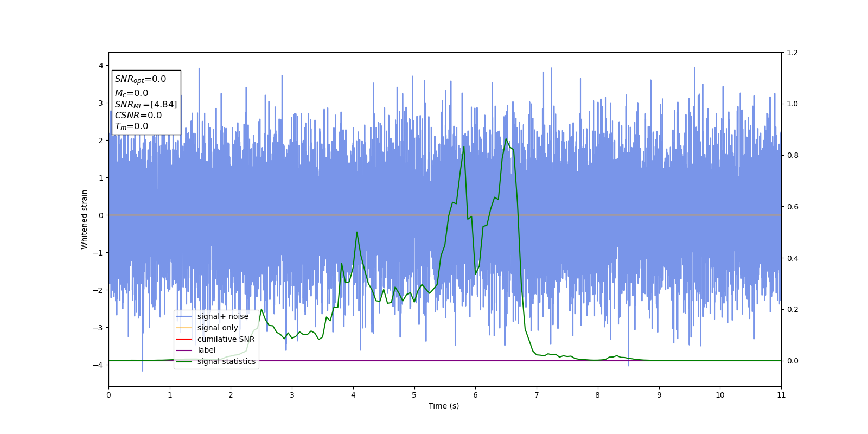Click the 'Whitened strain' y-axis label
This screenshot has width=868, height=434.
(x=84, y=219)
